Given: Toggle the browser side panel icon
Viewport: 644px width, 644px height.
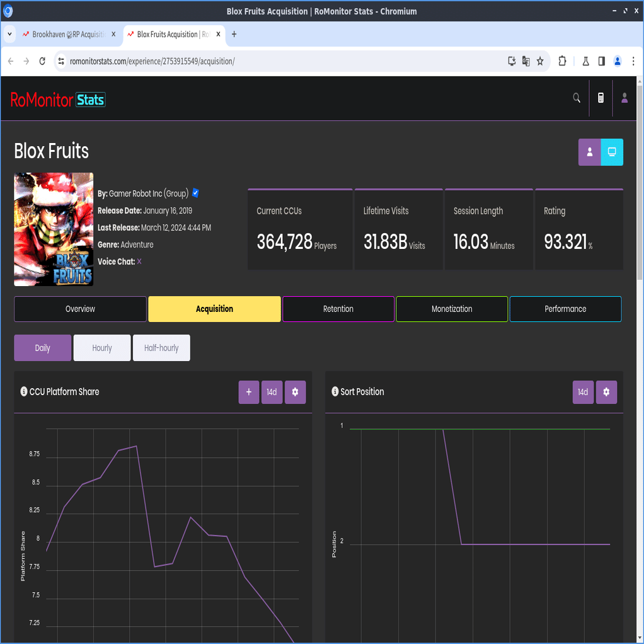Looking at the screenshot, I should (601, 61).
